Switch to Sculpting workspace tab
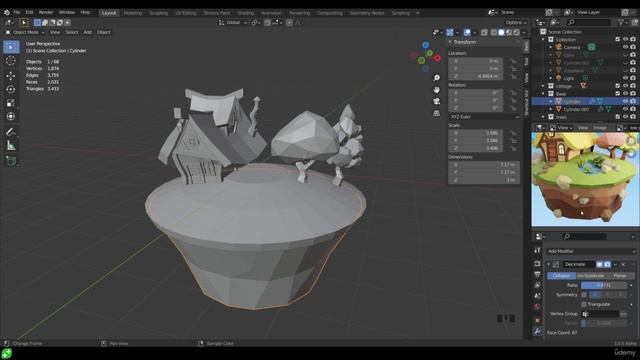640x360 pixels. tap(158, 13)
